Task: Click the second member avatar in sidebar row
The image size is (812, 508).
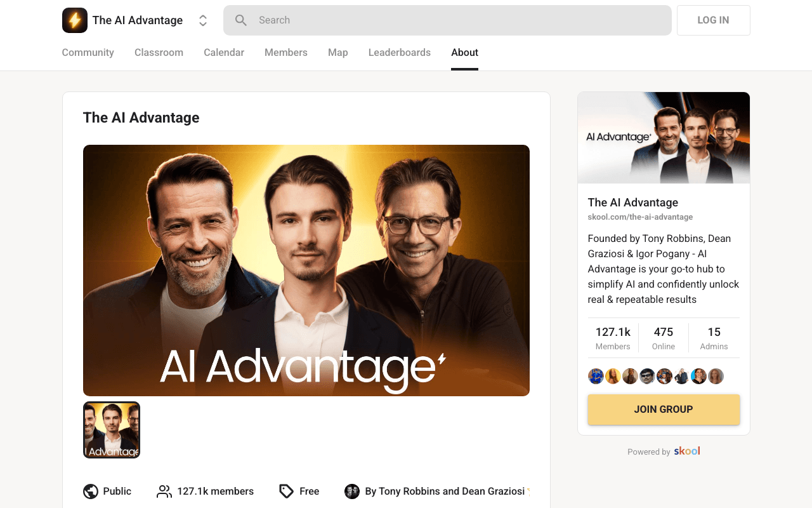Action: [x=613, y=377]
